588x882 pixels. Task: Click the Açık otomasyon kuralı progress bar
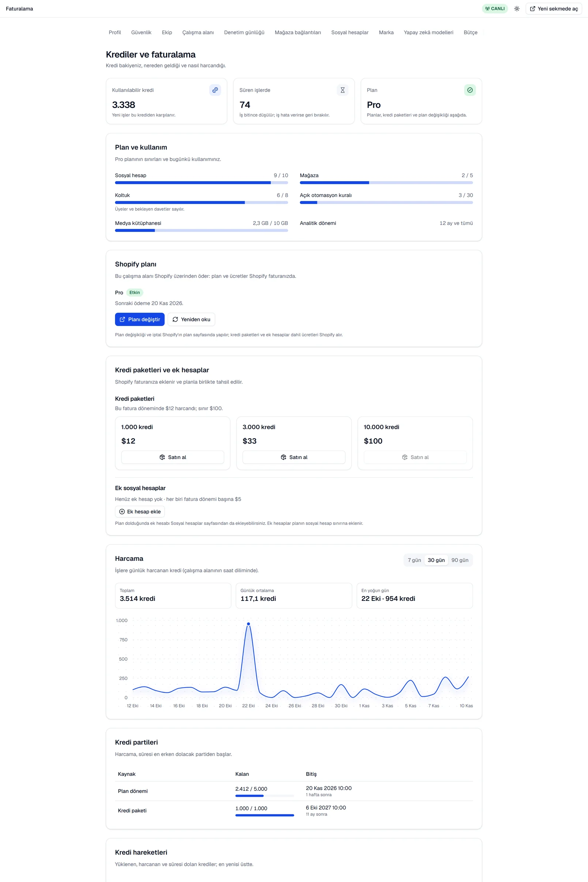[x=386, y=202]
